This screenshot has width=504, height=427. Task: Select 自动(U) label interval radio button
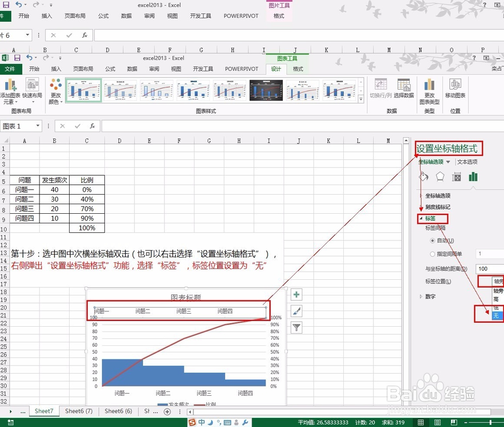432,240
